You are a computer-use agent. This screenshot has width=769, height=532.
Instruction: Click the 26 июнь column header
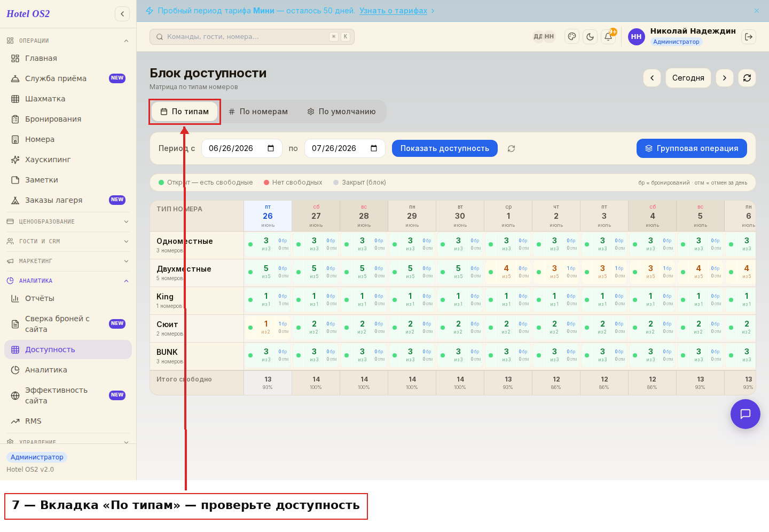pos(268,216)
